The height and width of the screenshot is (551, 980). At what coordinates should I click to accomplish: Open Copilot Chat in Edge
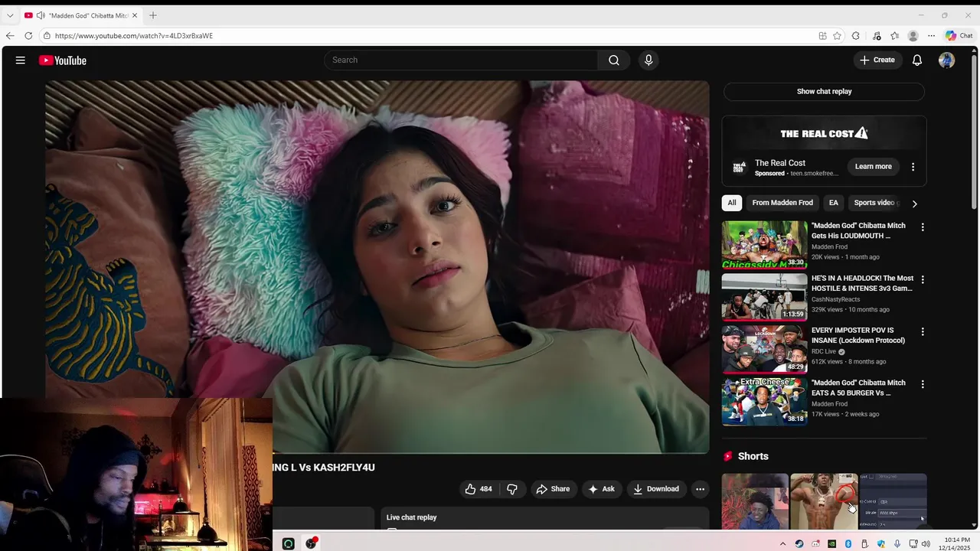click(x=959, y=36)
